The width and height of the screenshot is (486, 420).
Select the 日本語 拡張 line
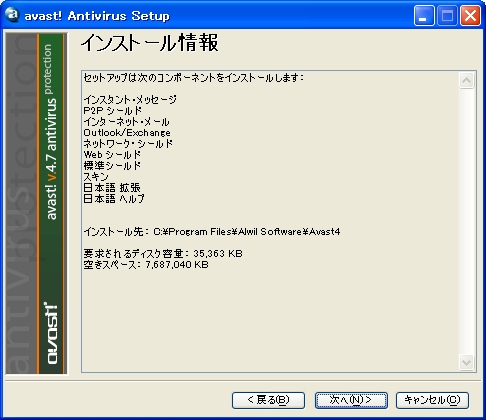click(112, 188)
